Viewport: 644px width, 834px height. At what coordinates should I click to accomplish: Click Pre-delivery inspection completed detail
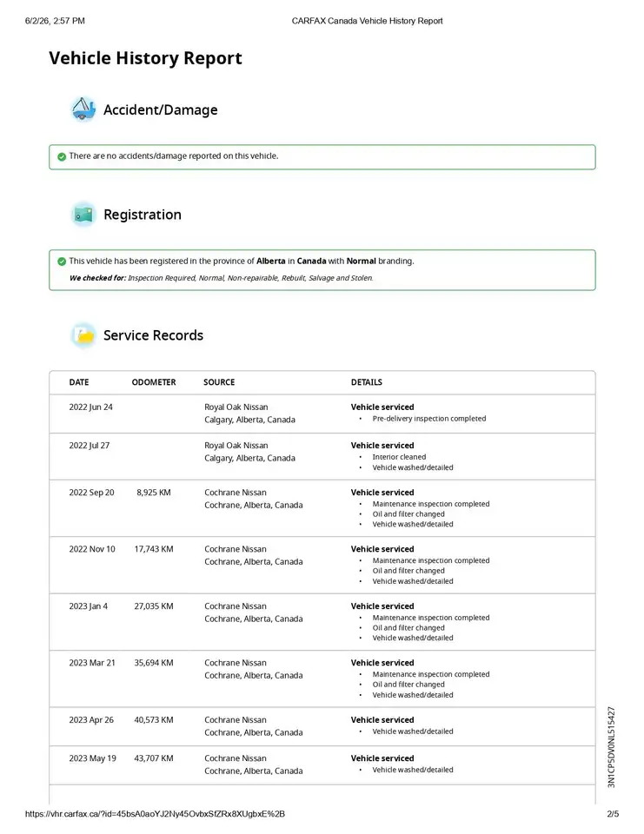pyautogui.click(x=429, y=419)
